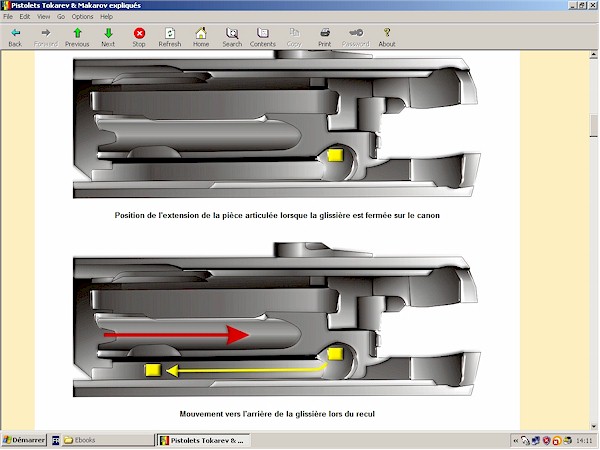The image size is (600, 450).
Task: Close the Pistolets Tokarev & Makarov window
Action: (x=593, y=5)
